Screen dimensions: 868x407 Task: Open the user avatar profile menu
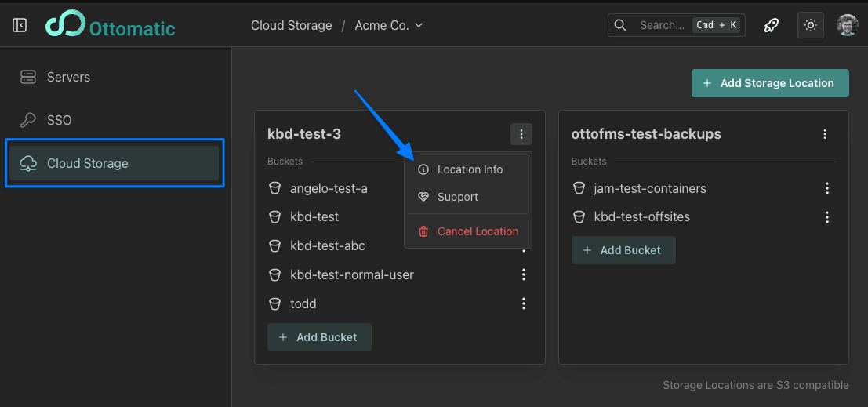847,25
